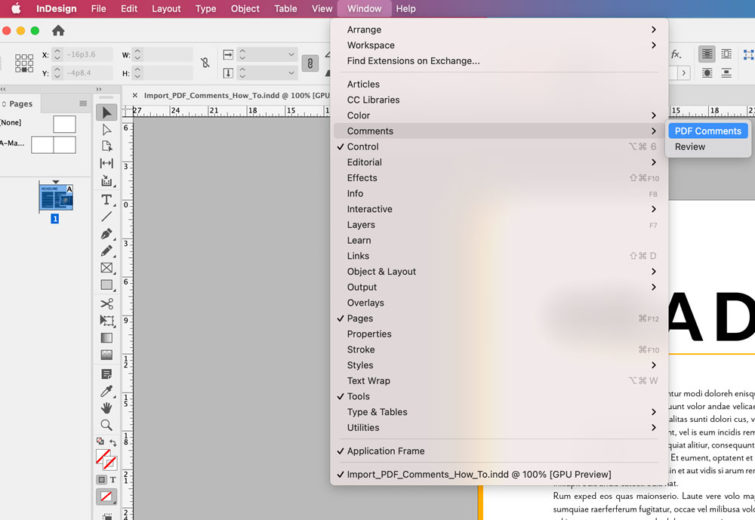Select the Gap tool

[x=106, y=163]
